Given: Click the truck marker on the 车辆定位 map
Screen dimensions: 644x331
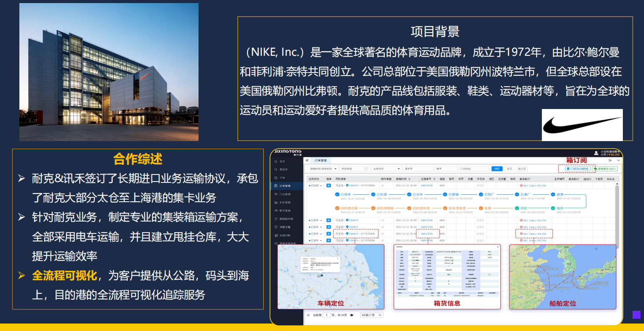Looking at the screenshot, I should tap(320, 276).
